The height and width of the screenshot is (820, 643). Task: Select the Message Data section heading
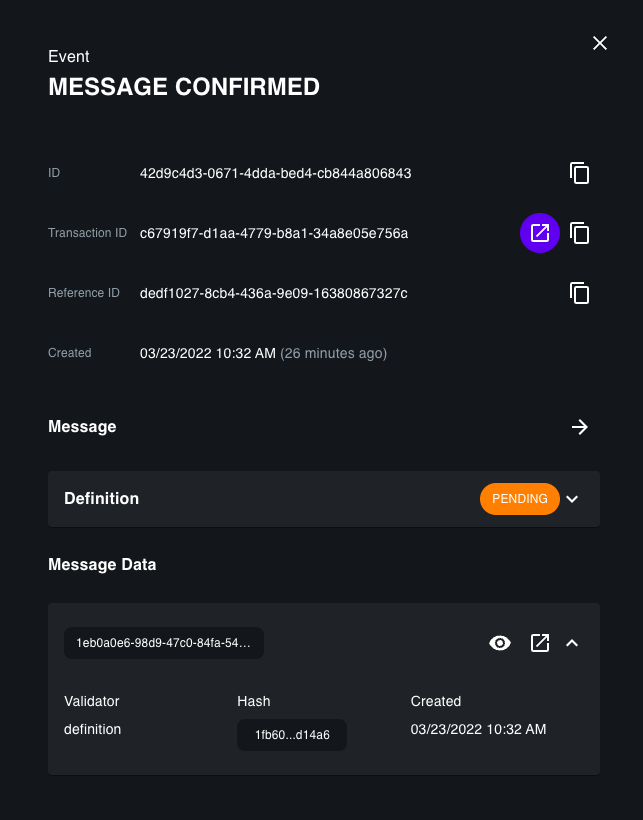[102, 564]
